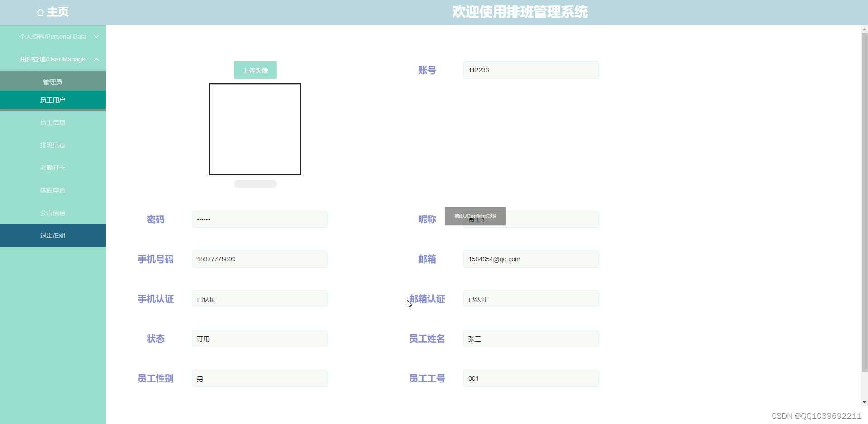
Task: Click the 账号 label
Action: tap(427, 70)
